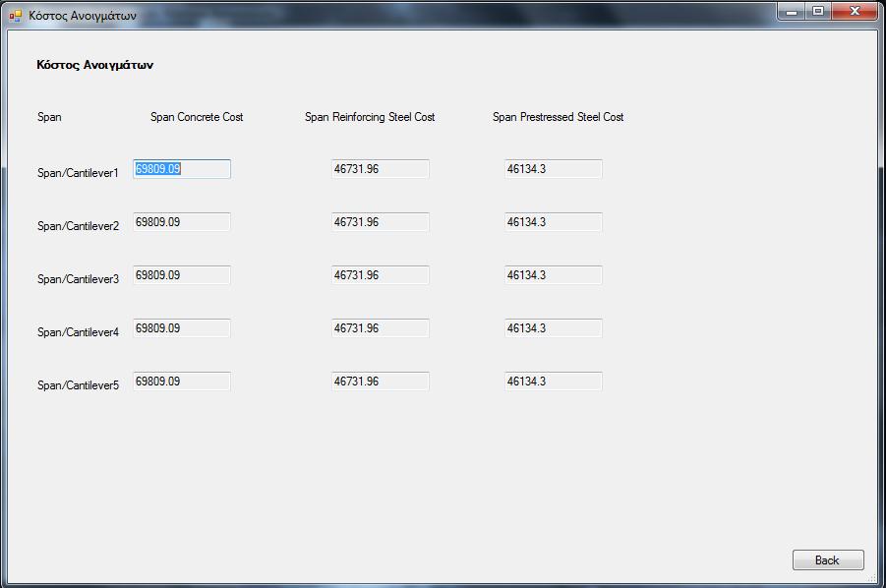Focus Span/Cantilever3 prestressed steel cost field
This screenshot has height=588, width=886.
pyautogui.click(x=554, y=275)
